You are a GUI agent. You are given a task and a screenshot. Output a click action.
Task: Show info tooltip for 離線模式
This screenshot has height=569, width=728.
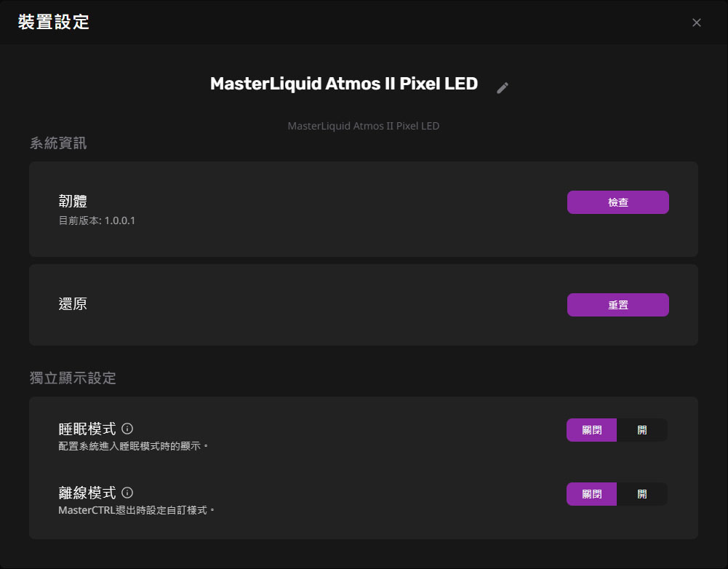point(127,493)
